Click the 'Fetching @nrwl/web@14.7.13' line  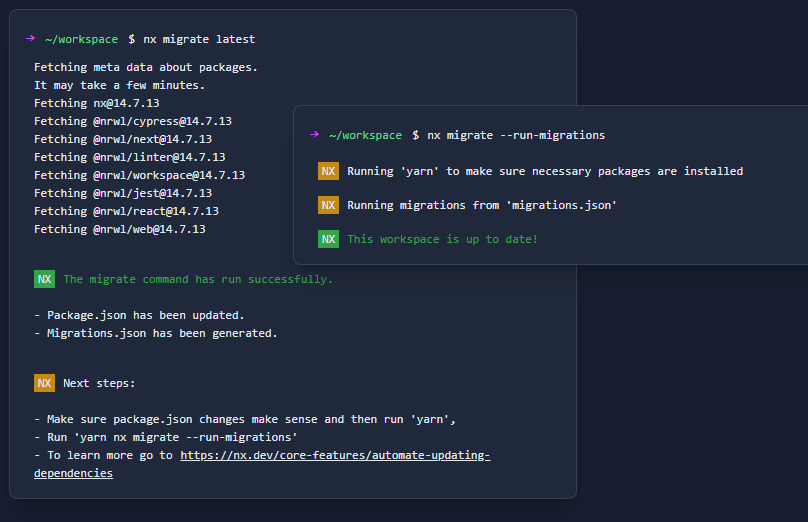(119, 229)
